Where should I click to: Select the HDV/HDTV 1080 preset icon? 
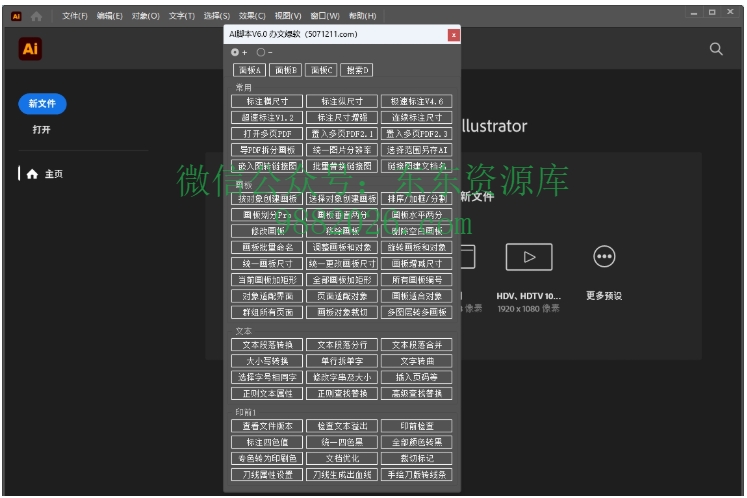click(x=529, y=258)
